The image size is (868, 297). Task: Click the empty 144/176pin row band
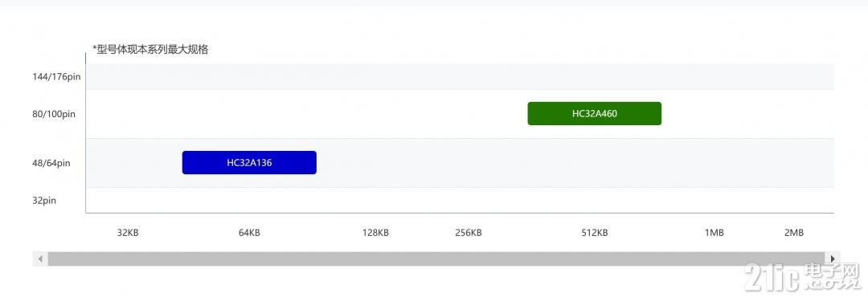[460, 76]
